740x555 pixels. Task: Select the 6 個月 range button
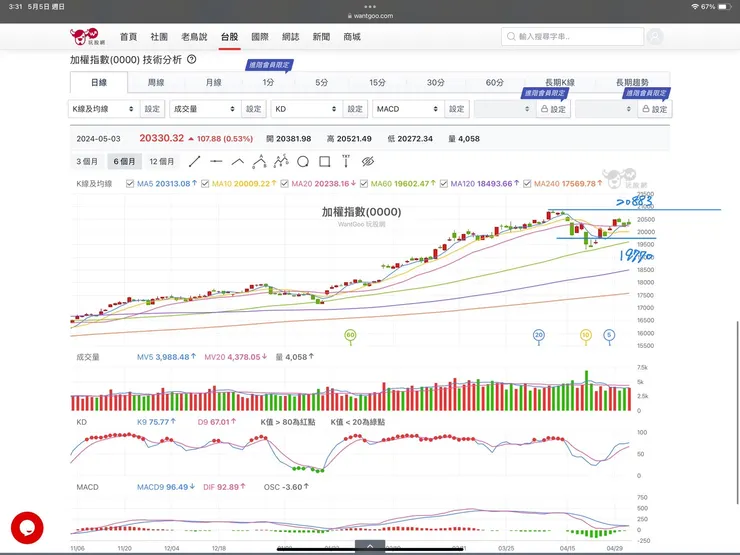point(124,161)
